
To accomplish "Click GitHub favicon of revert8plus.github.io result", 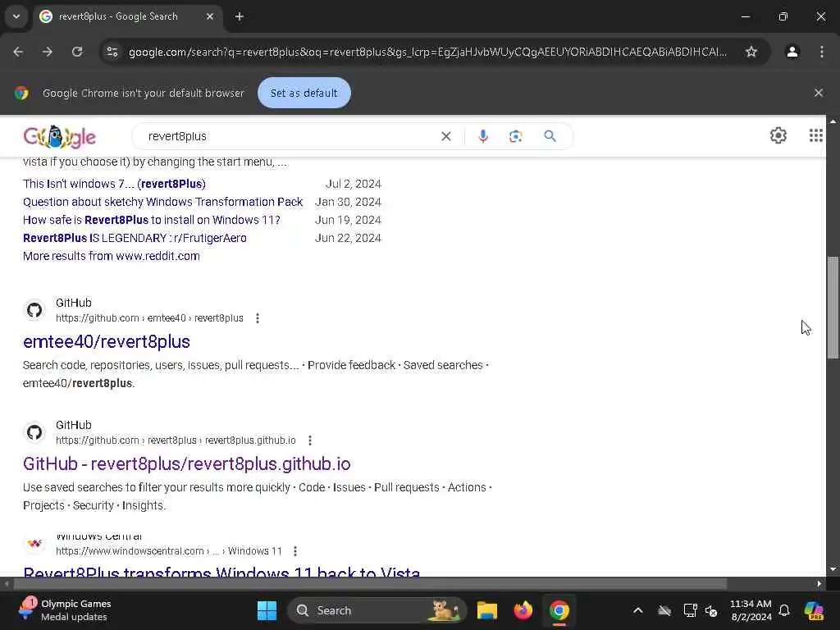I will pos(34,432).
